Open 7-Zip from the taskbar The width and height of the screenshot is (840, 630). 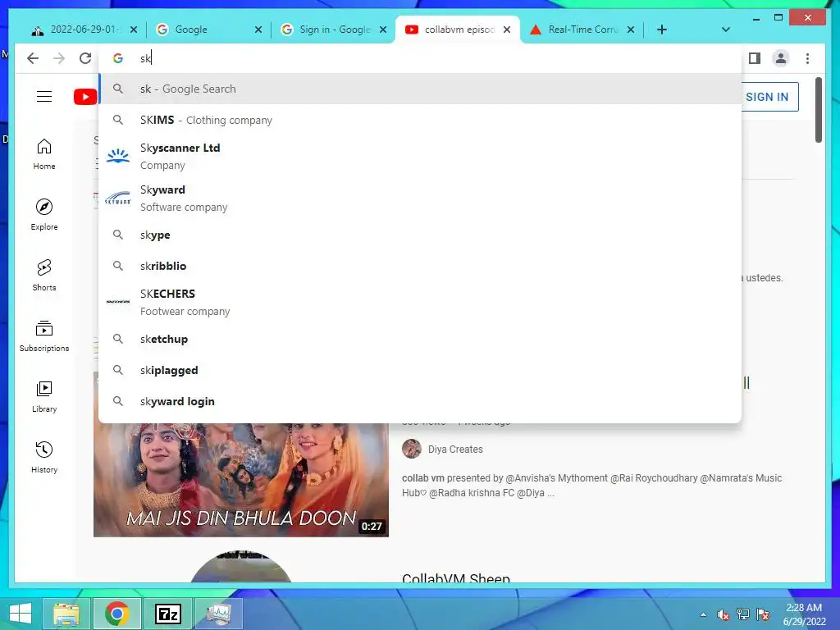tap(167, 614)
